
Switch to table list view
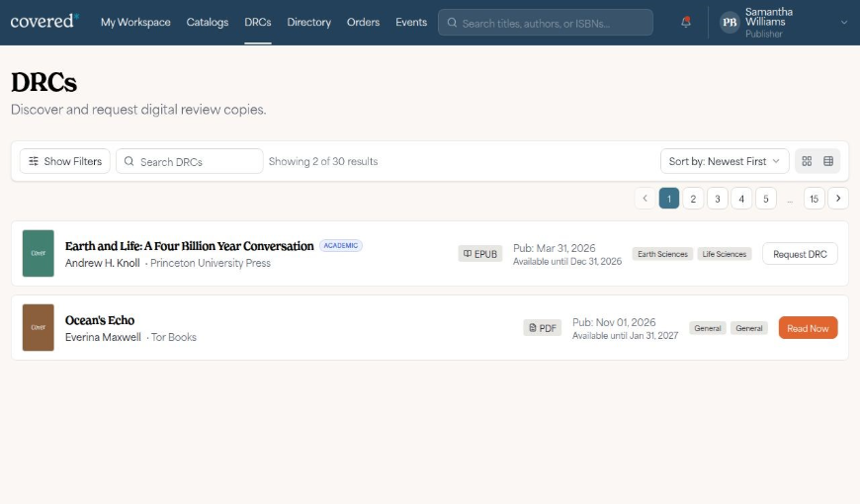click(828, 161)
